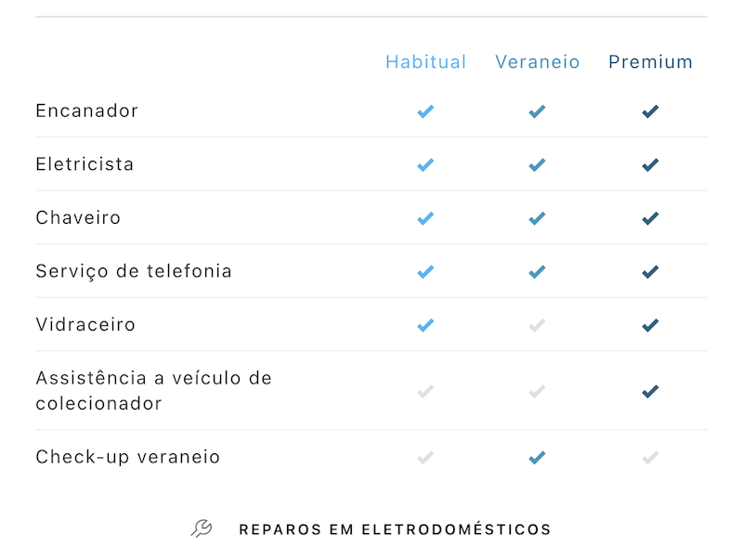
Task: Select the Premium plan column header
Action: coord(650,62)
